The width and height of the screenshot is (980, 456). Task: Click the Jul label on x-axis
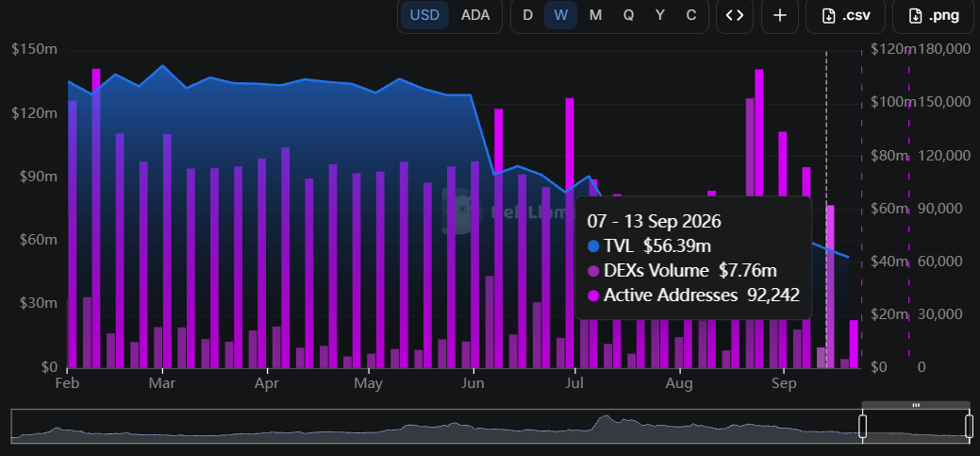[x=573, y=382]
